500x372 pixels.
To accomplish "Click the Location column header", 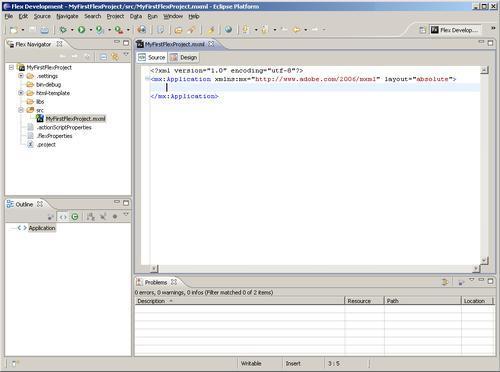I will [477, 301].
